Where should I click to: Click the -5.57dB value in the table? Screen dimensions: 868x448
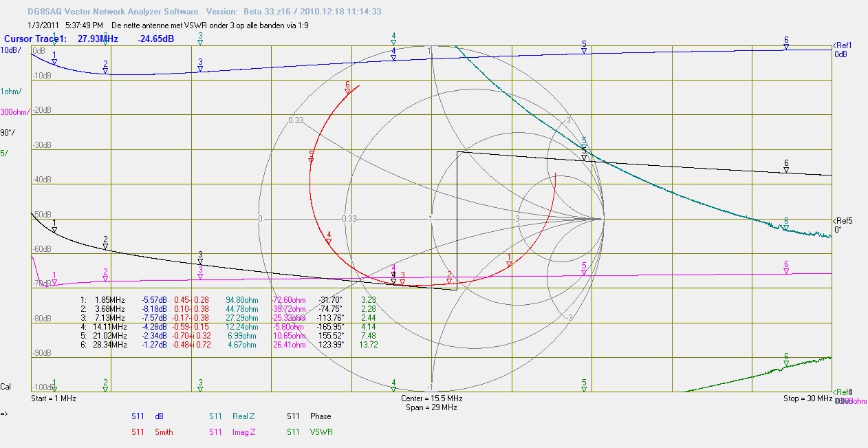point(155,300)
